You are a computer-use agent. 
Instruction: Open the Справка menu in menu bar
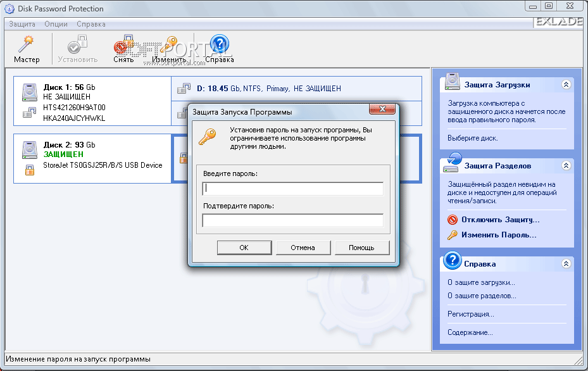point(91,24)
